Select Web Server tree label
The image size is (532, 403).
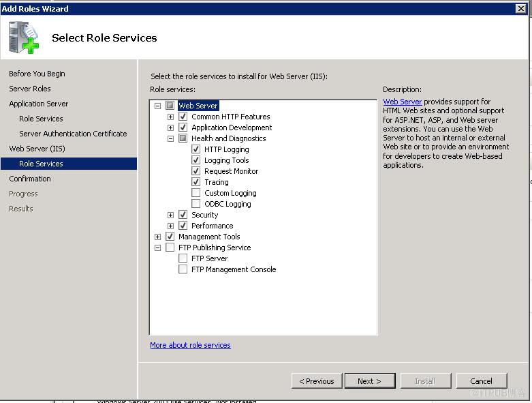point(198,106)
